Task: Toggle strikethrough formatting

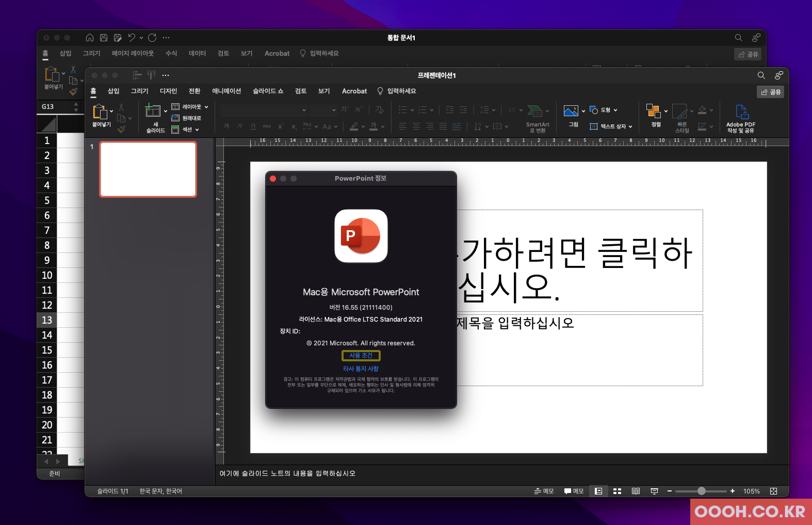Action: pyautogui.click(x=267, y=126)
